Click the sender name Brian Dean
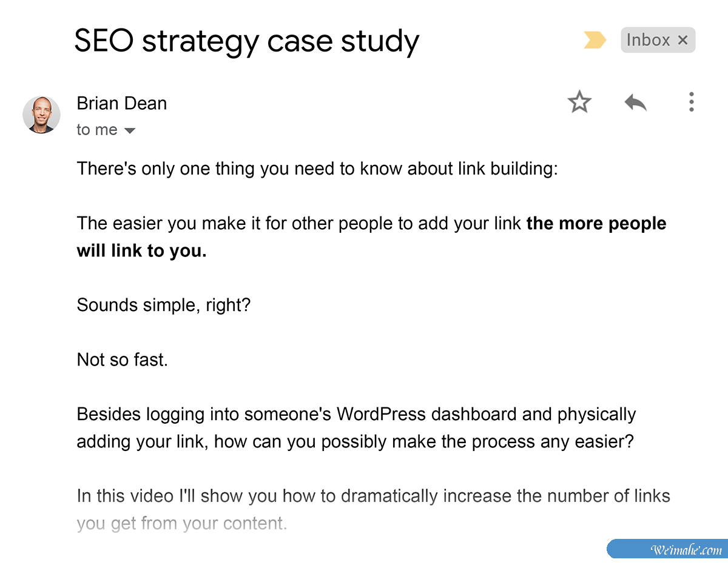The image size is (728, 568). (121, 104)
